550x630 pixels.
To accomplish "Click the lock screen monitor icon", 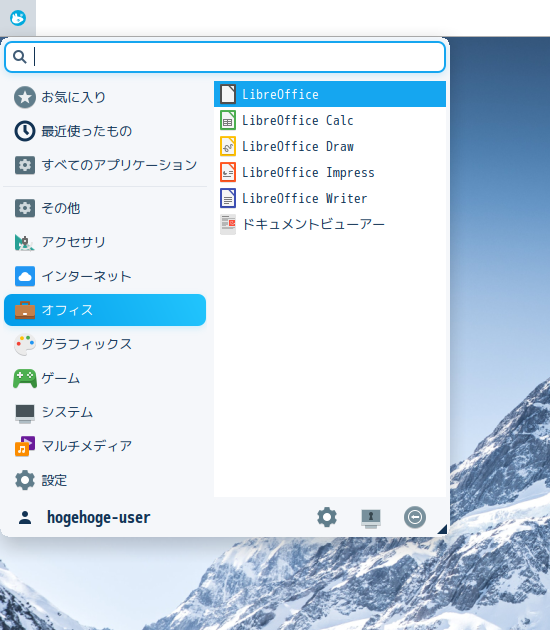I will [x=370, y=518].
